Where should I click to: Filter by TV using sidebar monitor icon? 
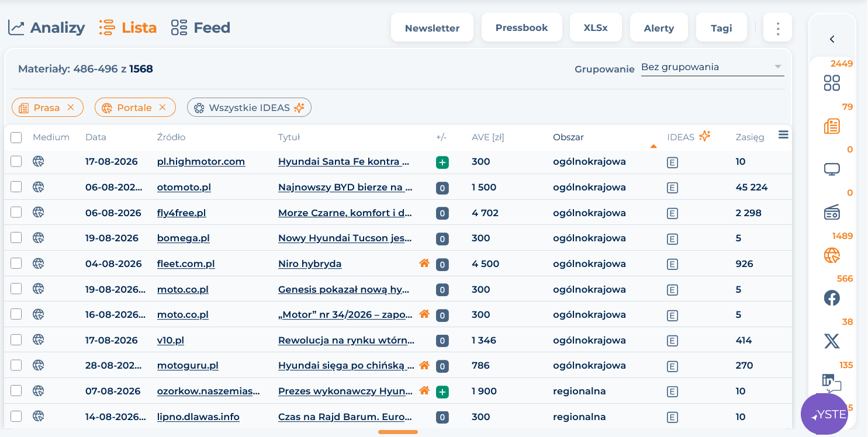tap(832, 169)
